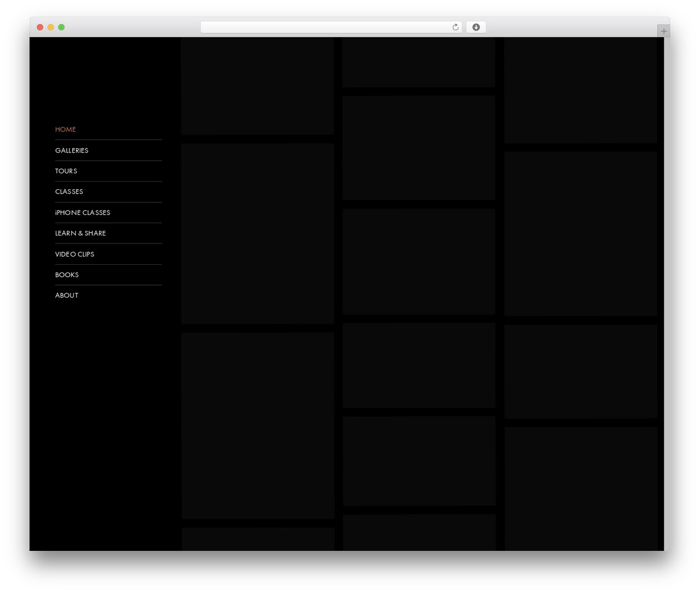Click the download arrow icon

pos(476,27)
